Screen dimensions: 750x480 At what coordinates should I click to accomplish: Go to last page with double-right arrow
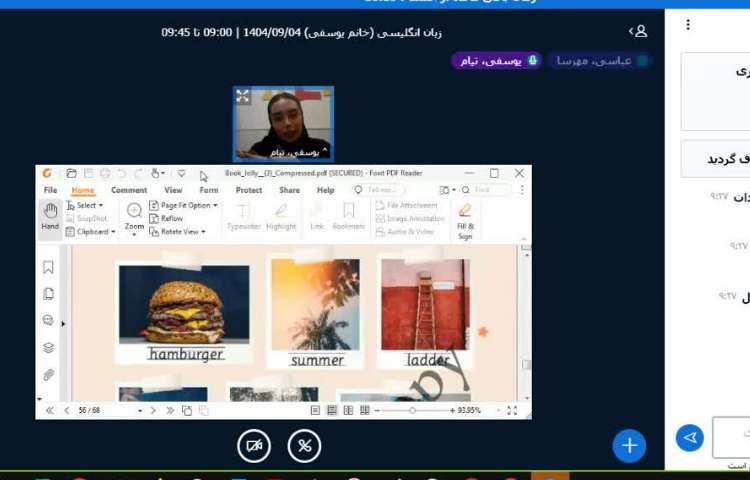point(169,410)
